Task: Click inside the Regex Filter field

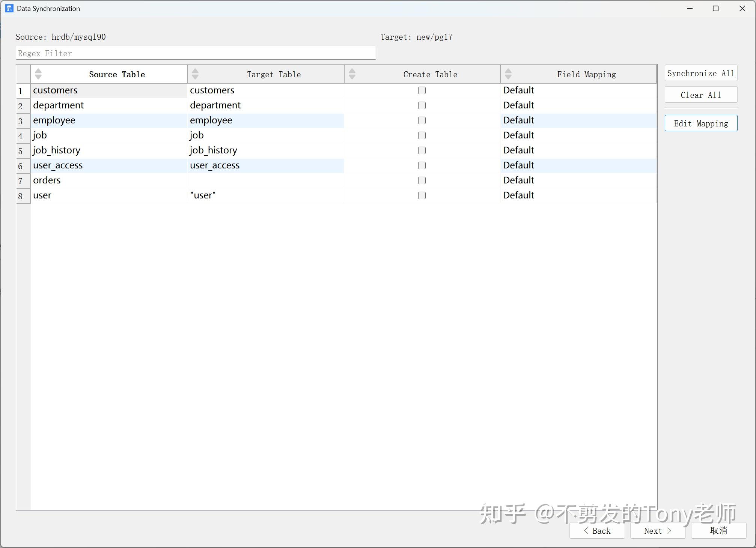Action: tap(195, 53)
